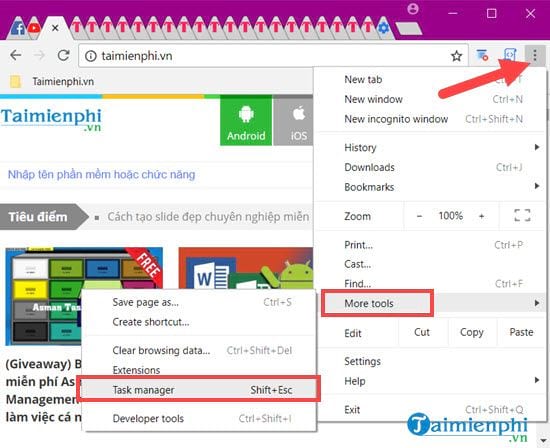Enter fullscreen mode from Zoom row
Screen dimensions: 550x448
click(x=522, y=215)
